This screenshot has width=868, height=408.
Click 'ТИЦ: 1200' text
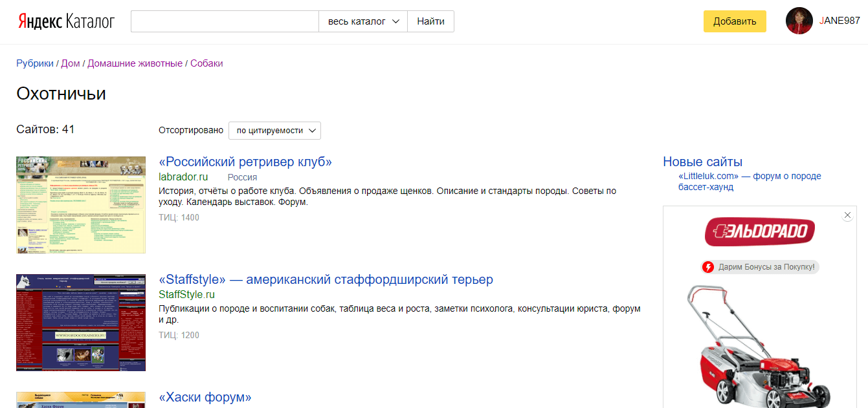[x=179, y=336]
